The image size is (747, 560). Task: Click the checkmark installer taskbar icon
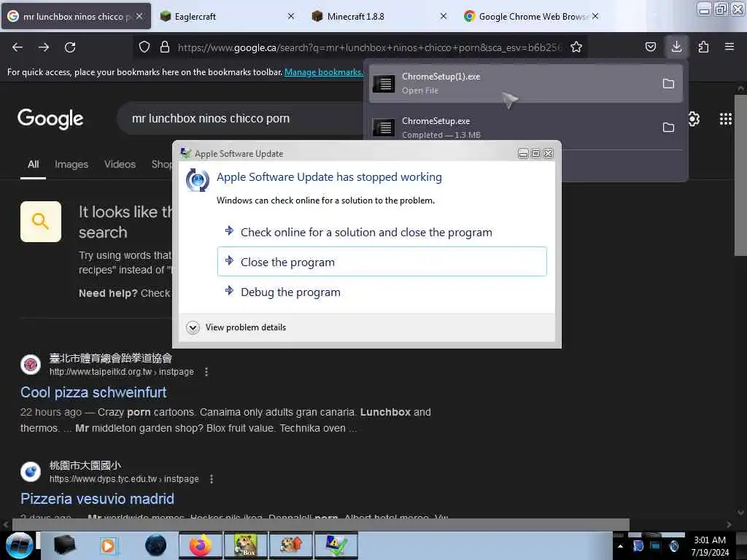336,545
